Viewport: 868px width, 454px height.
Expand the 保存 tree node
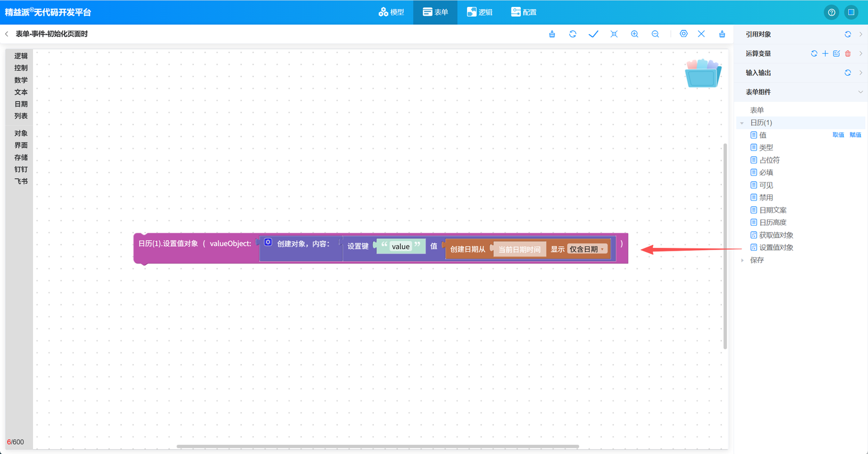742,261
